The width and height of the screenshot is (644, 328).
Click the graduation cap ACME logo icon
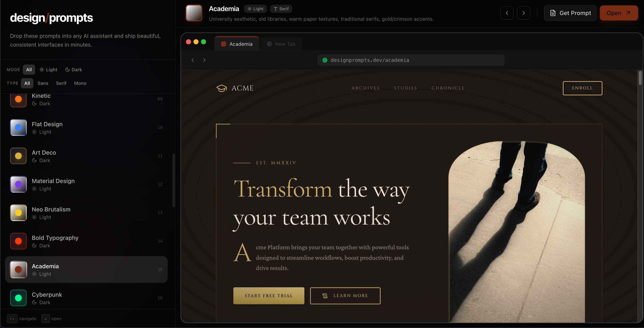coord(221,88)
